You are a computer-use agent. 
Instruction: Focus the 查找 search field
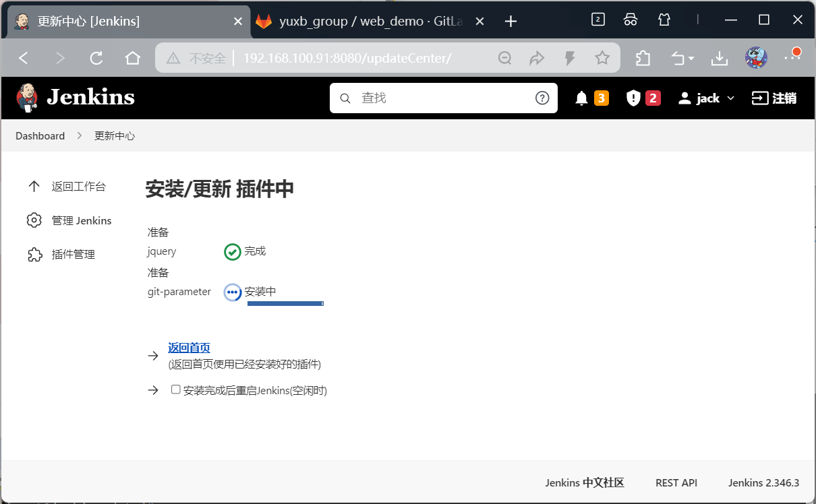[444, 98]
